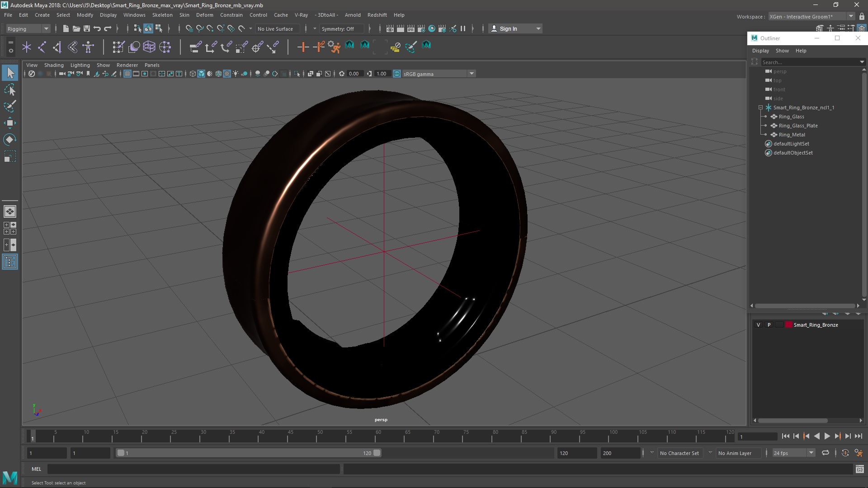Activate the Paint Selection tool
Image resolution: width=868 pixels, height=488 pixels.
(10, 106)
